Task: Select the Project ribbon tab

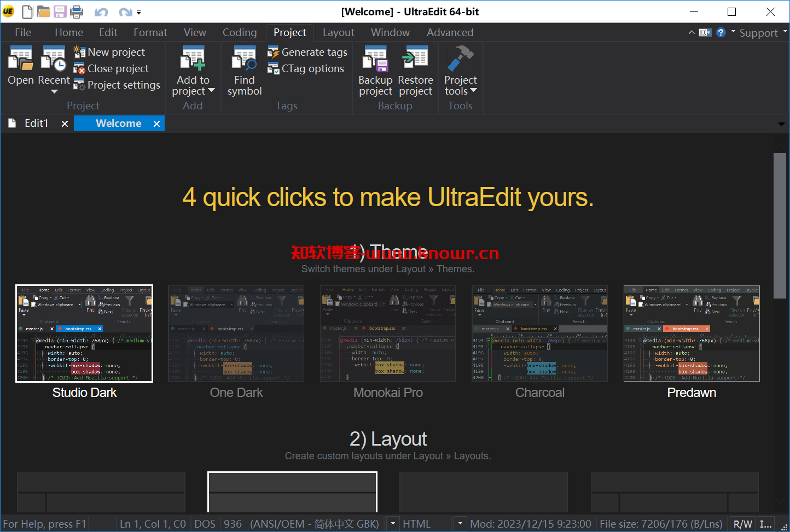Action: 290,32
